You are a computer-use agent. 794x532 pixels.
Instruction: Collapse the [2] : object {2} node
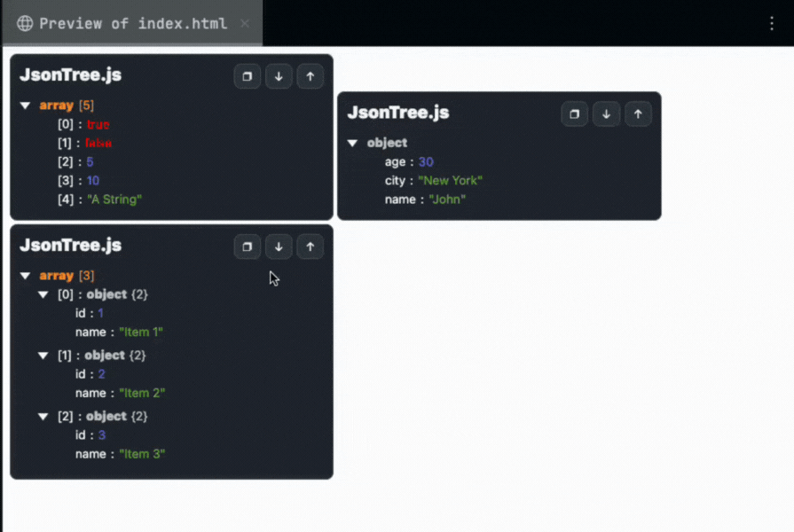(43, 417)
